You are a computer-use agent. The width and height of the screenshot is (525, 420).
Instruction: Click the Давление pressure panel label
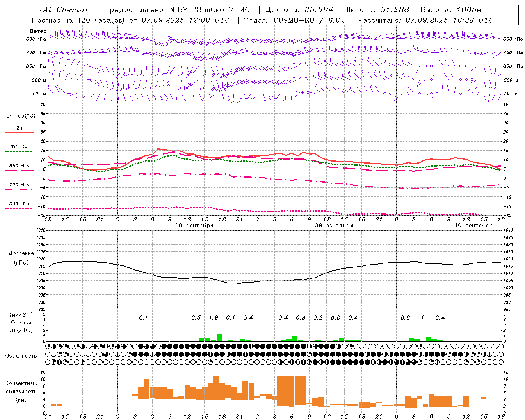pyautogui.click(x=21, y=253)
